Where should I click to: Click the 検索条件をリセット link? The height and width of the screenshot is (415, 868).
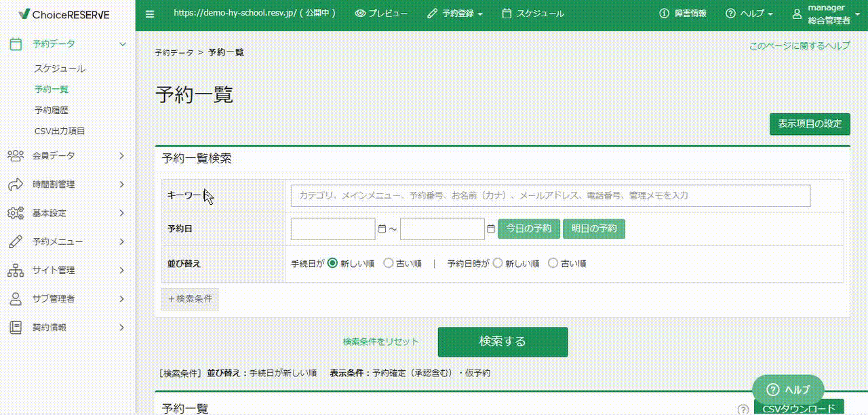pos(381,342)
